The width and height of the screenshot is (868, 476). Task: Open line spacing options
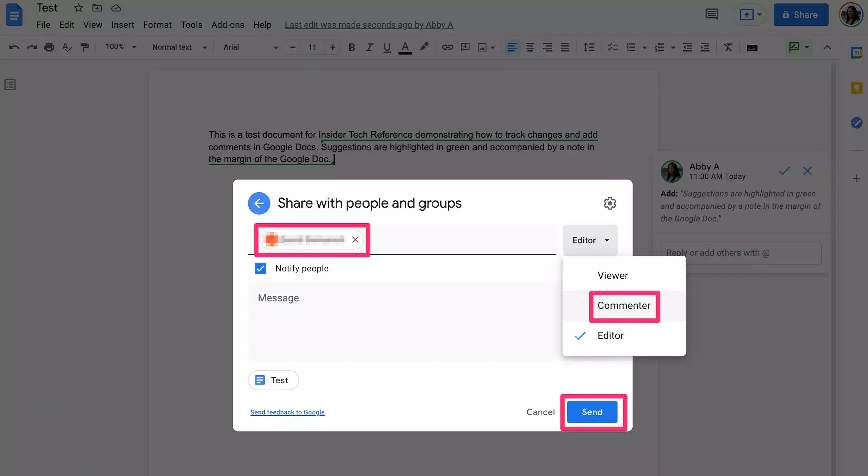point(589,47)
